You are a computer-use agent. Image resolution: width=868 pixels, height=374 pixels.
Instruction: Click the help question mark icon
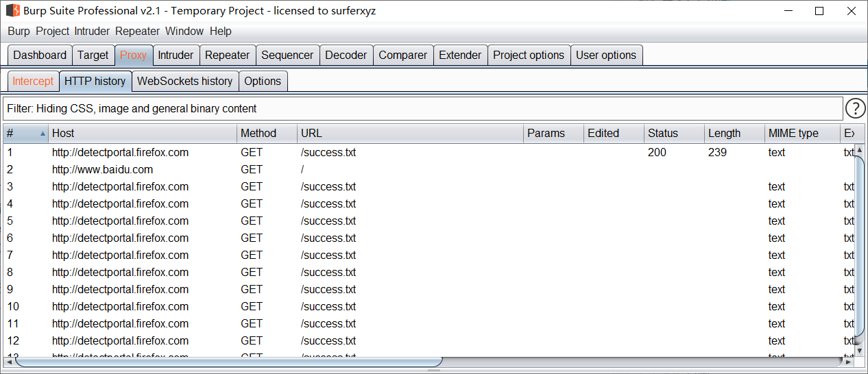point(855,108)
